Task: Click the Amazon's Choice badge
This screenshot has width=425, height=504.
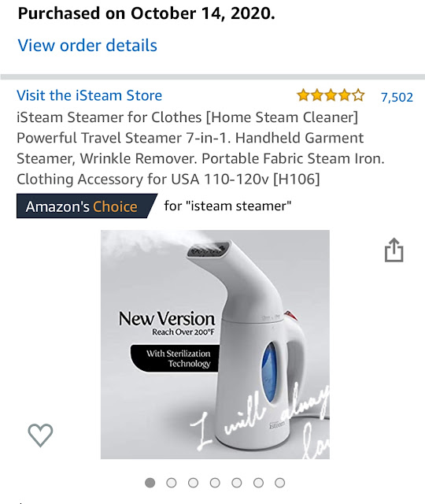Action: 87,206
